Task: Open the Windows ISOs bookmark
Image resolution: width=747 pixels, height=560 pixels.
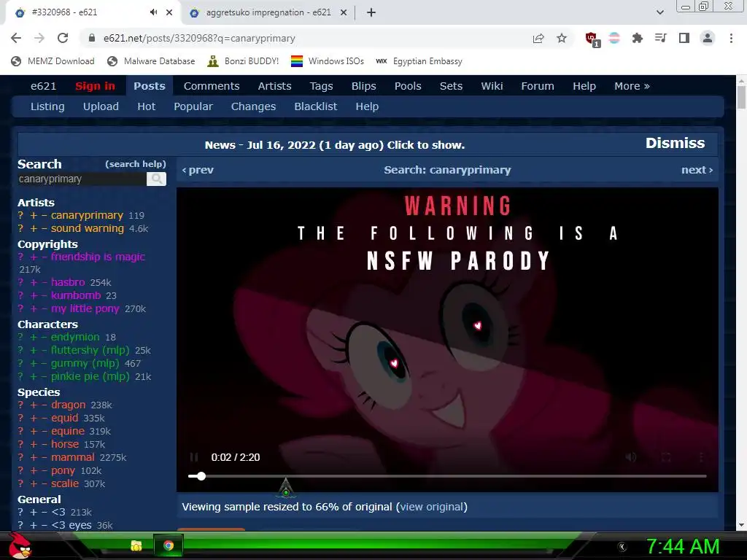Action: 328,61
